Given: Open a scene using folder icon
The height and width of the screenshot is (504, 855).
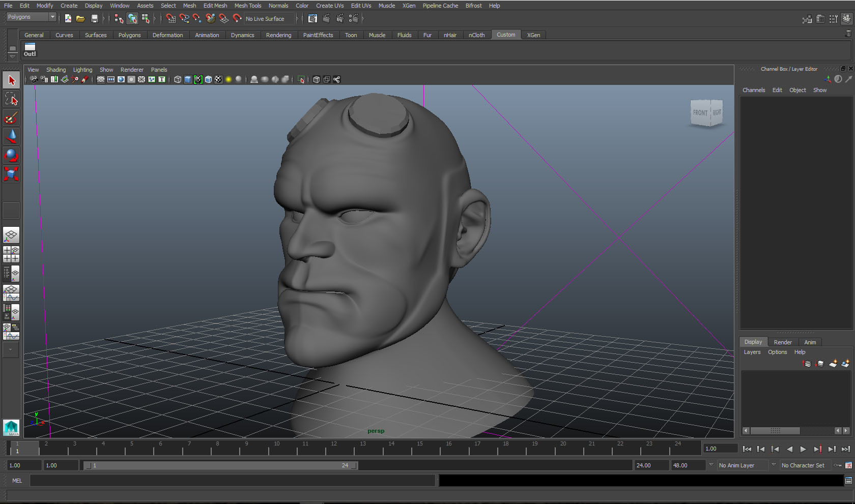Looking at the screenshot, I should (80, 19).
